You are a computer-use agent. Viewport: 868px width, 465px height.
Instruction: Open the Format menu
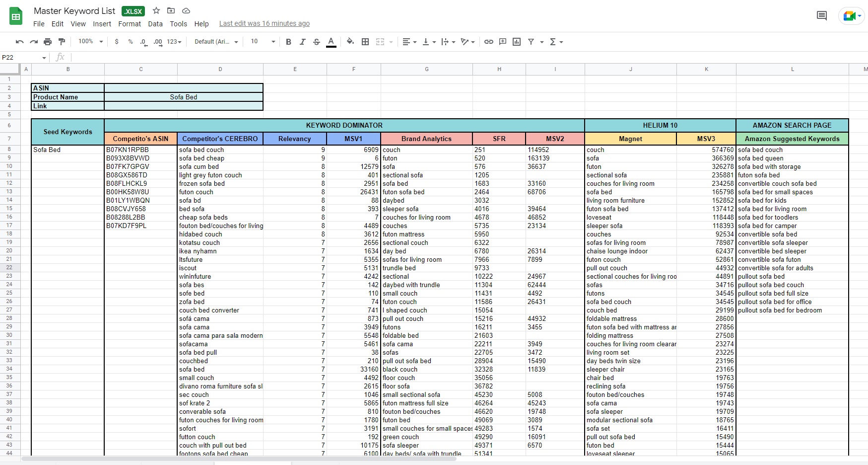130,24
